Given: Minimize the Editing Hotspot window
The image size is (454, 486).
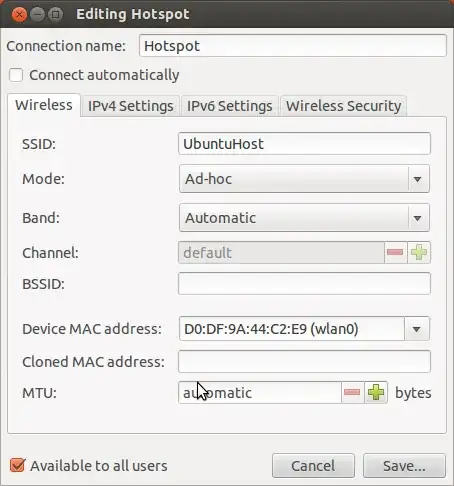Looking at the screenshot, I should pyautogui.click(x=37, y=14).
